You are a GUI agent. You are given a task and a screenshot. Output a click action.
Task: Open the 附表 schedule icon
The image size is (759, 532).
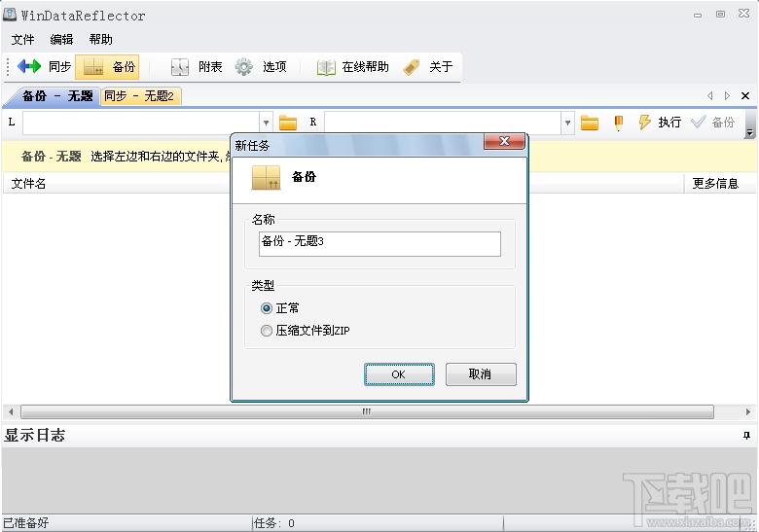(180, 67)
